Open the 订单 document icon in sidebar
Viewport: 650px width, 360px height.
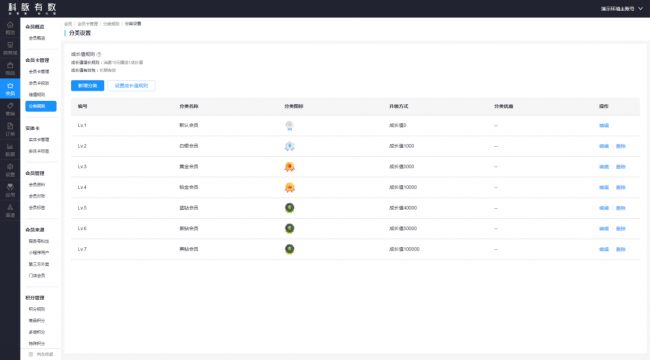tap(10, 130)
